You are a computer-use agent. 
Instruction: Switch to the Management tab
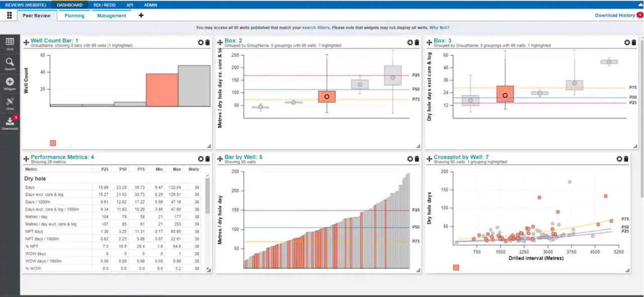pos(112,16)
